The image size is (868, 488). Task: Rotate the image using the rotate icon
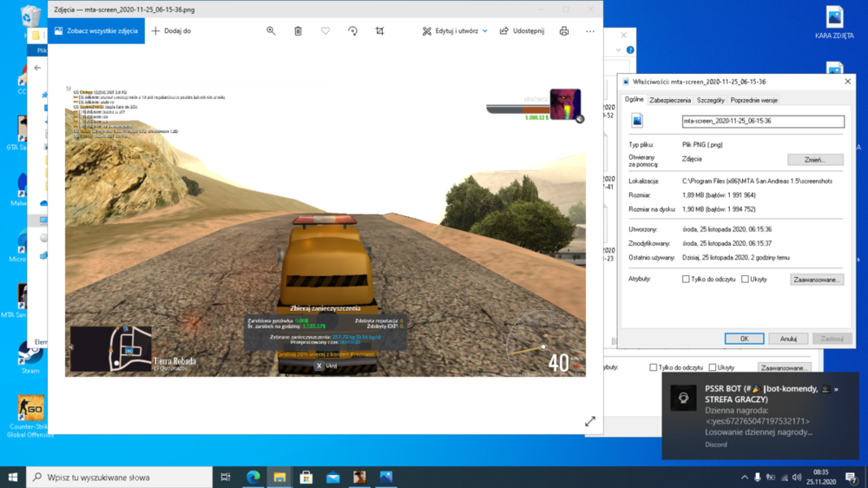[352, 31]
